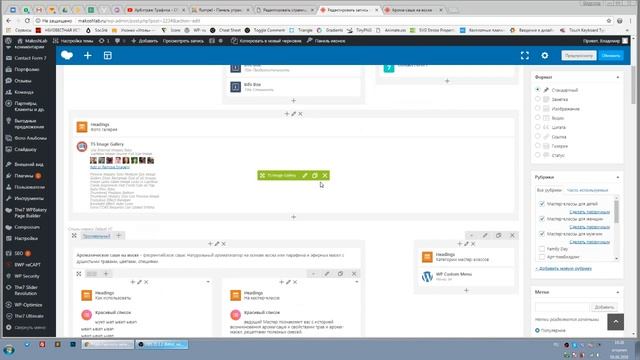Click Просмотреть запись in the admin bar
The width and height of the screenshot is (640, 360).
(183, 41)
